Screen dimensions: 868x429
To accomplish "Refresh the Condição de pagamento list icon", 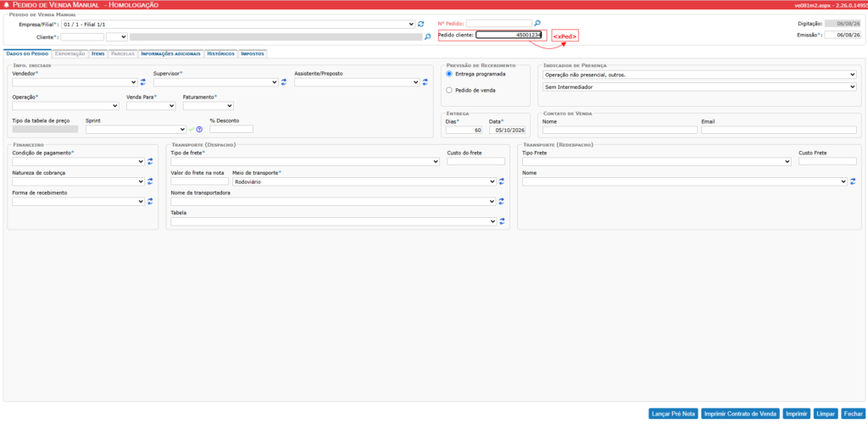I will [150, 162].
